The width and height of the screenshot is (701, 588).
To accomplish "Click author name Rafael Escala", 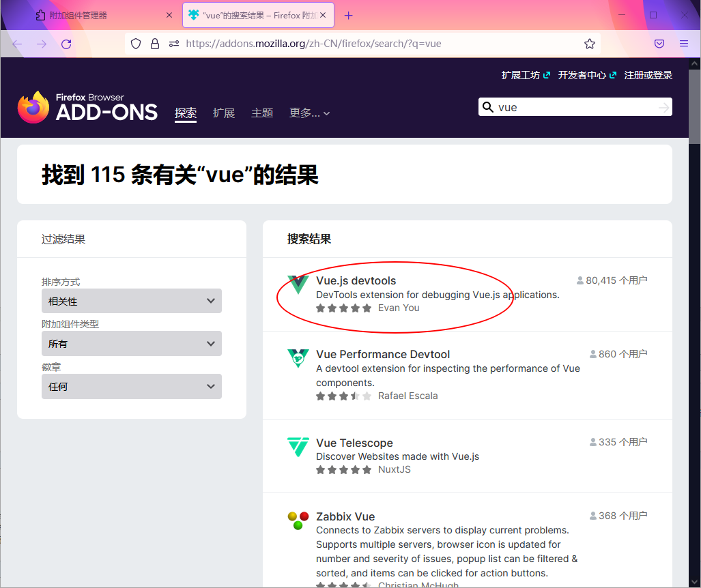I will pos(407,396).
